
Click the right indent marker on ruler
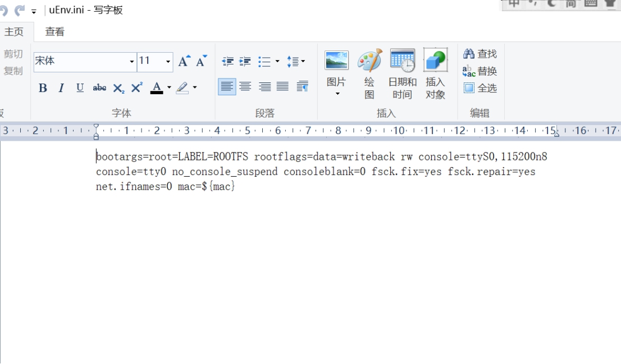[x=556, y=134]
